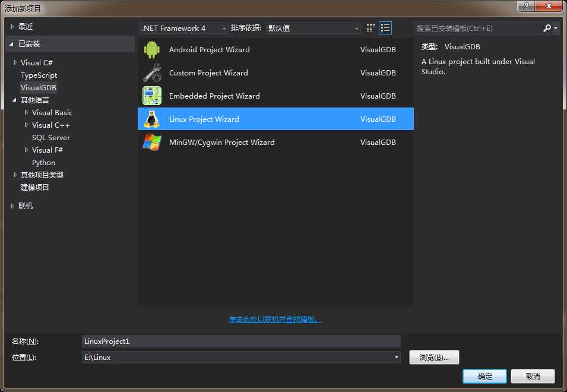Click the Embedded Project Wizard circuit board icon
This screenshot has height=392, width=567.
click(x=152, y=96)
